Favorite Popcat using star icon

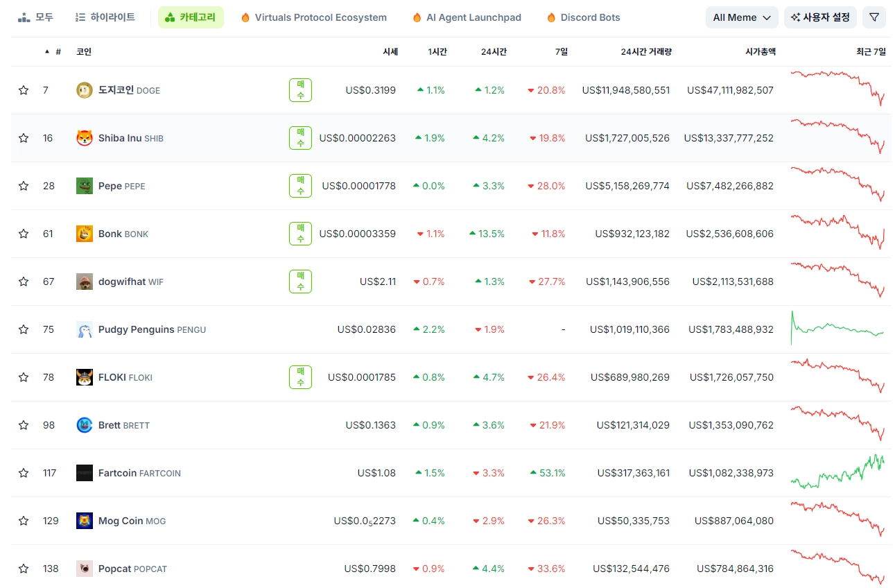click(x=24, y=569)
